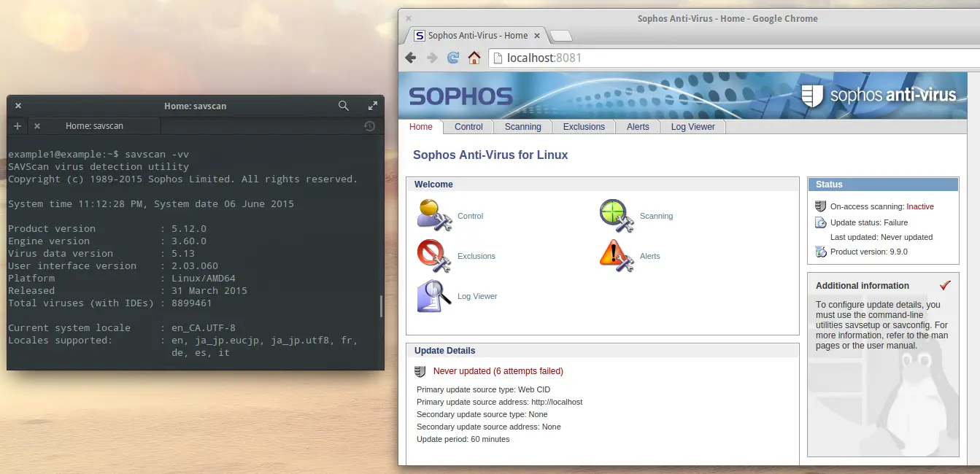Go to the Alerts tab
Viewport: 980px width, 474px height.
coord(638,127)
